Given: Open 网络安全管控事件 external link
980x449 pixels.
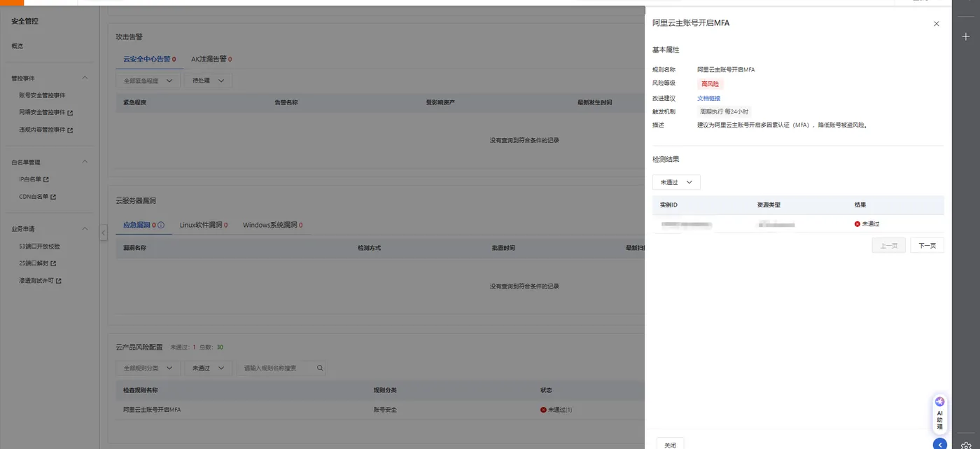Looking at the screenshot, I should 42,112.
